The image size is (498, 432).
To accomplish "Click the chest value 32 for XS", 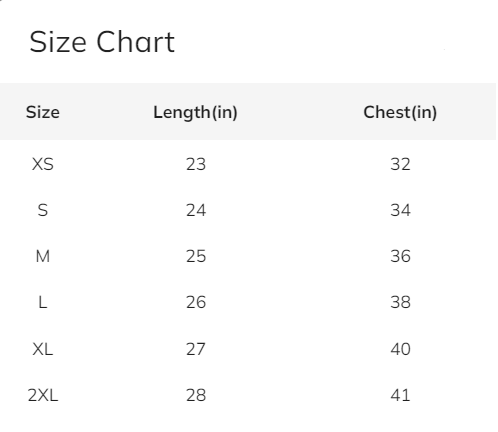I will (400, 164).
